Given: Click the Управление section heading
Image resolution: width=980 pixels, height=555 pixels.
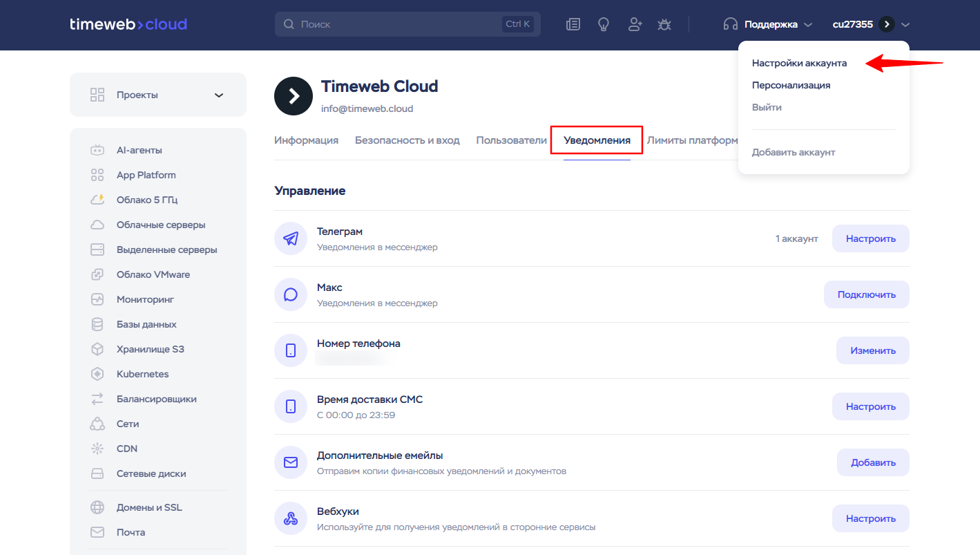Looking at the screenshot, I should point(309,191).
